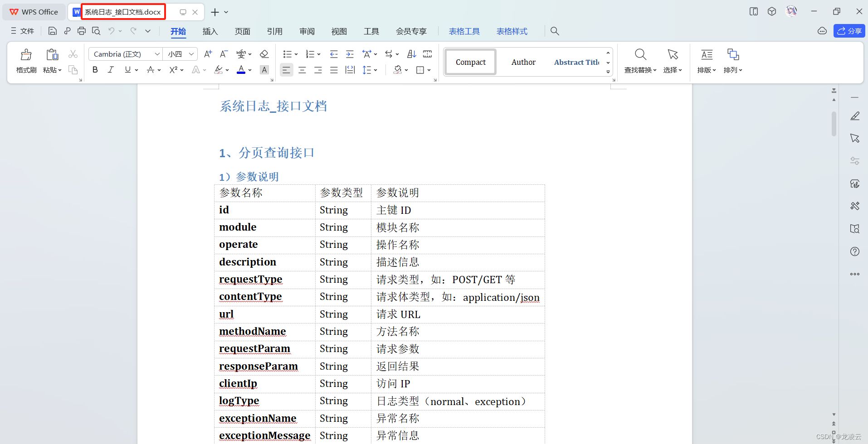Viewport: 868px width, 444px height.
Task: Apply the Compact text style
Action: click(470, 62)
